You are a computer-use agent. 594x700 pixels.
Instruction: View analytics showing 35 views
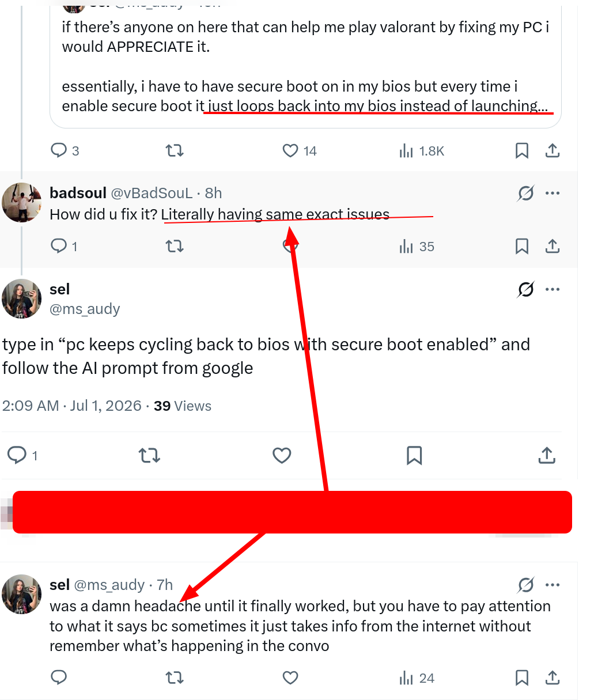point(417,247)
